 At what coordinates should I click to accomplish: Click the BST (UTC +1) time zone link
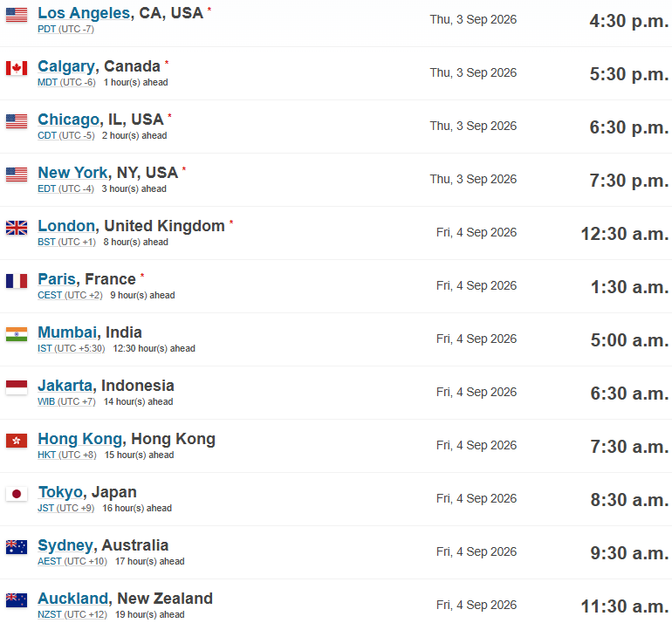[66, 242]
